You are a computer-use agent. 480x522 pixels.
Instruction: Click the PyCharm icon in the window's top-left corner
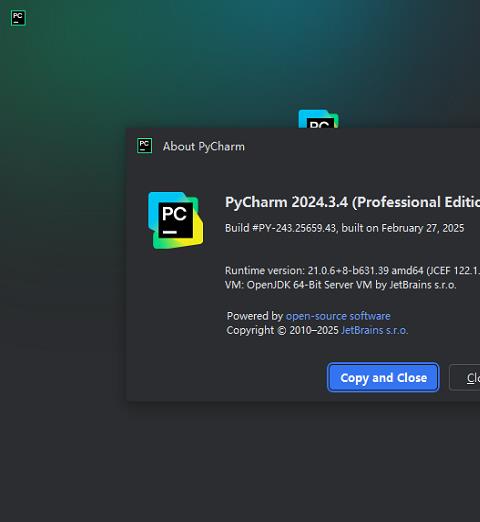tap(18, 18)
